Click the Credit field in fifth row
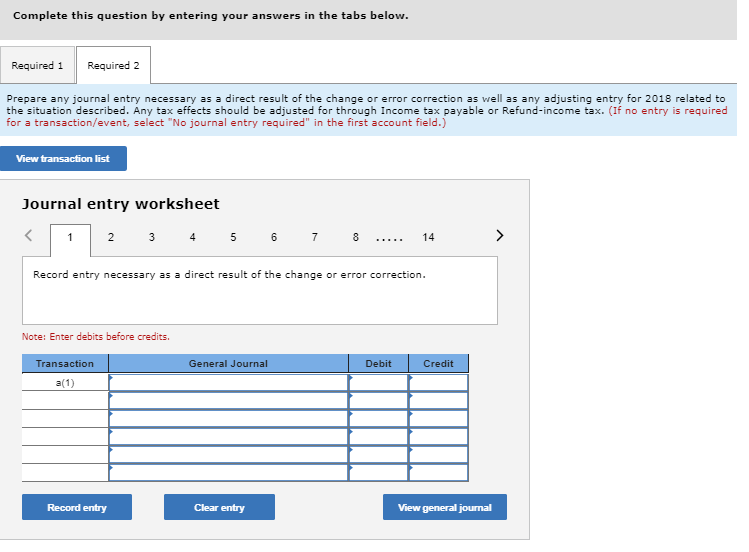Viewport: 749px width, 552px height. click(x=439, y=455)
